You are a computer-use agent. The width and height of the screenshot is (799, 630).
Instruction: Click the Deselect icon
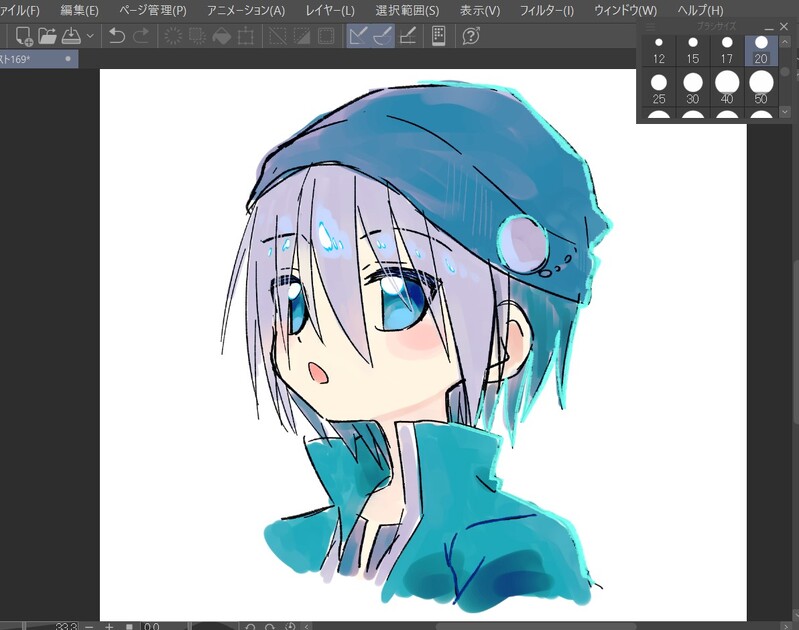(278, 36)
